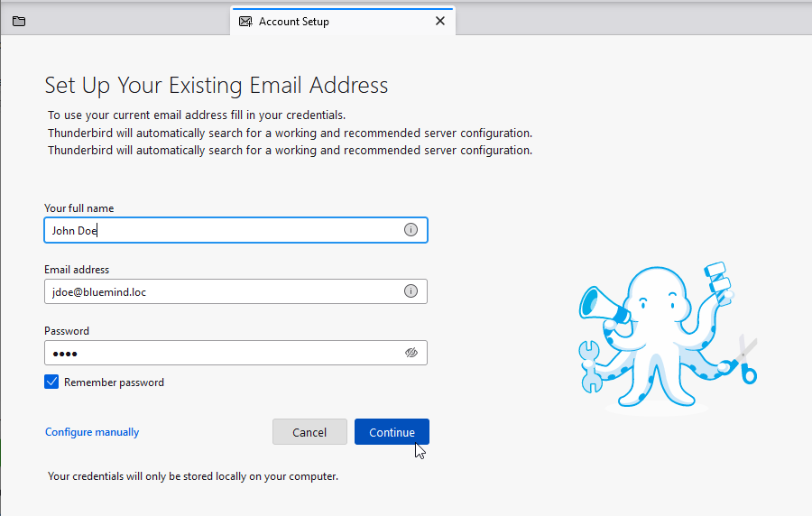Click the folder icon in the tab bar
This screenshot has width=812, height=516.
click(19, 22)
